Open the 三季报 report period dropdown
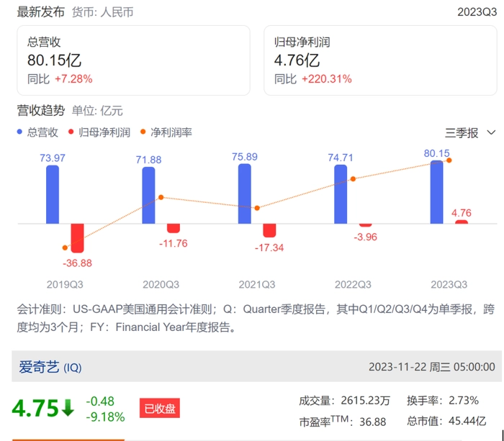 click(470, 132)
